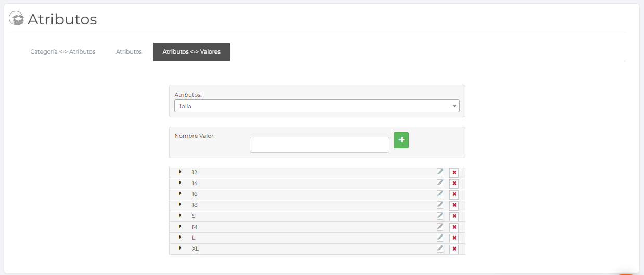
Task: Delete the value 16 with red X
Action: click(454, 194)
